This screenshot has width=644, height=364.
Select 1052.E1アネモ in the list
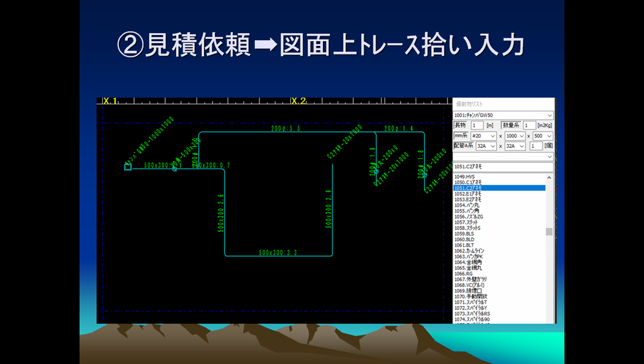coord(499,193)
